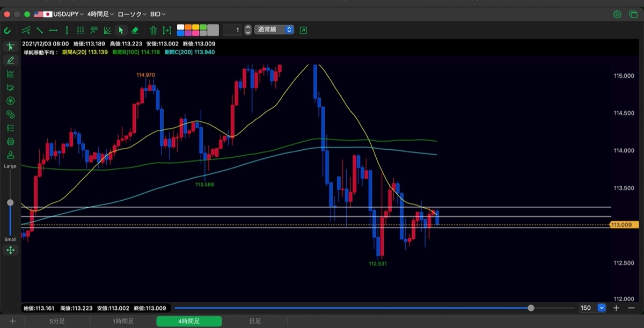Screen dimensions: 644x328
Task: Add a new chart tab with plus
Action: [x=12, y=321]
